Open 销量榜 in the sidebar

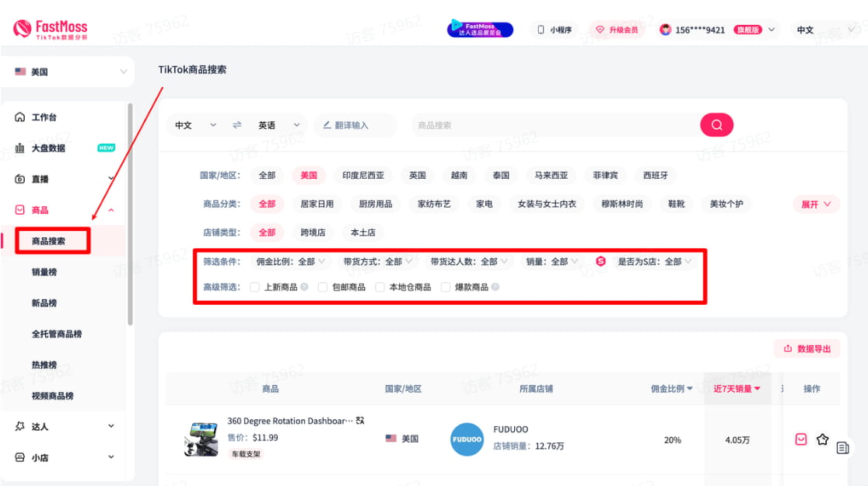[44, 272]
